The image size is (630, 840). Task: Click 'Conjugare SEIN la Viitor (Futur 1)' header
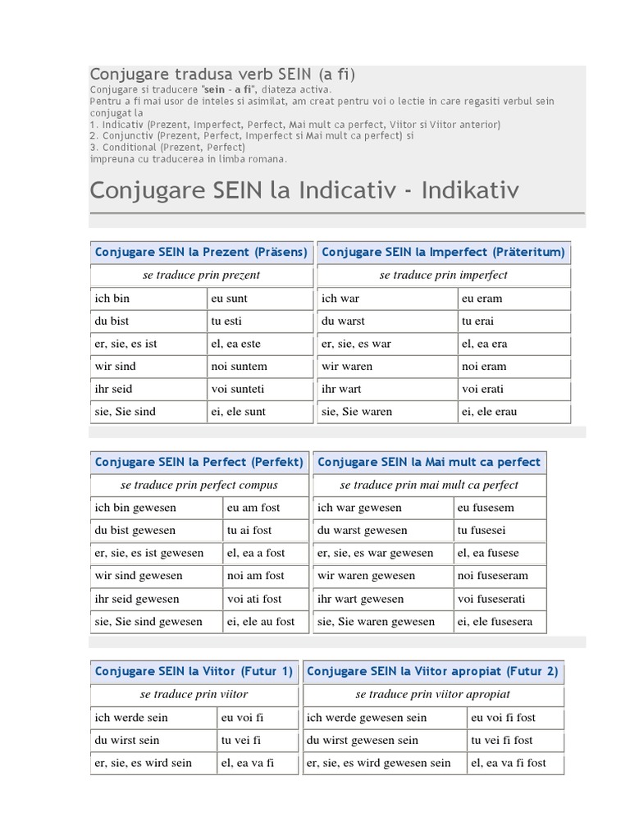click(194, 671)
